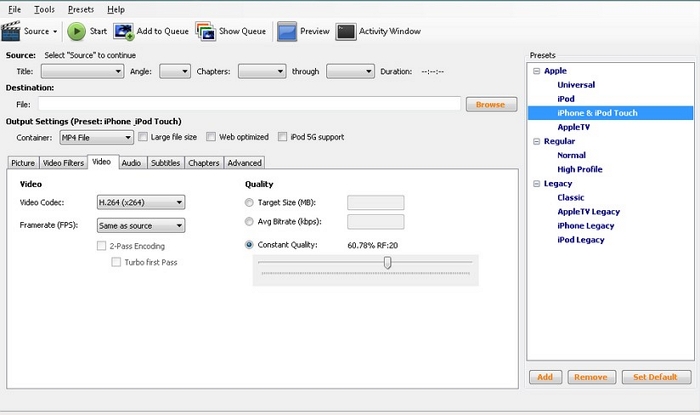Open the Activity Window terminal icon
This screenshot has height=415, width=700.
pyautogui.click(x=345, y=31)
